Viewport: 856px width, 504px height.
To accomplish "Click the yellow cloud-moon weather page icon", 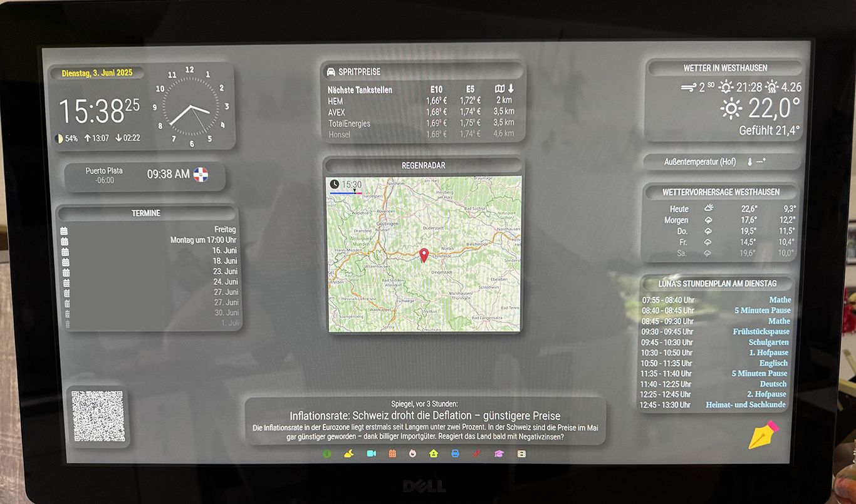I will pyautogui.click(x=349, y=453).
